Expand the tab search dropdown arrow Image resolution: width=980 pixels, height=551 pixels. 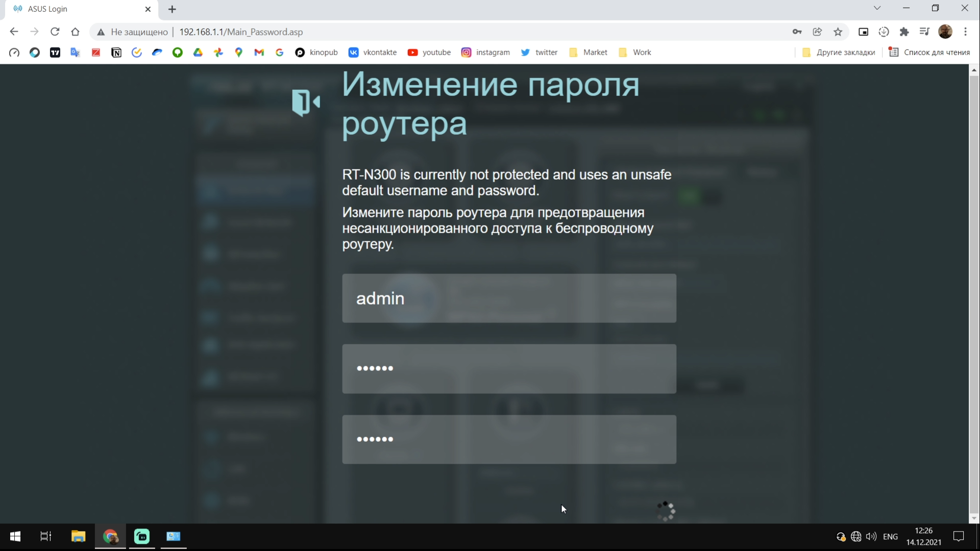pos(877,8)
